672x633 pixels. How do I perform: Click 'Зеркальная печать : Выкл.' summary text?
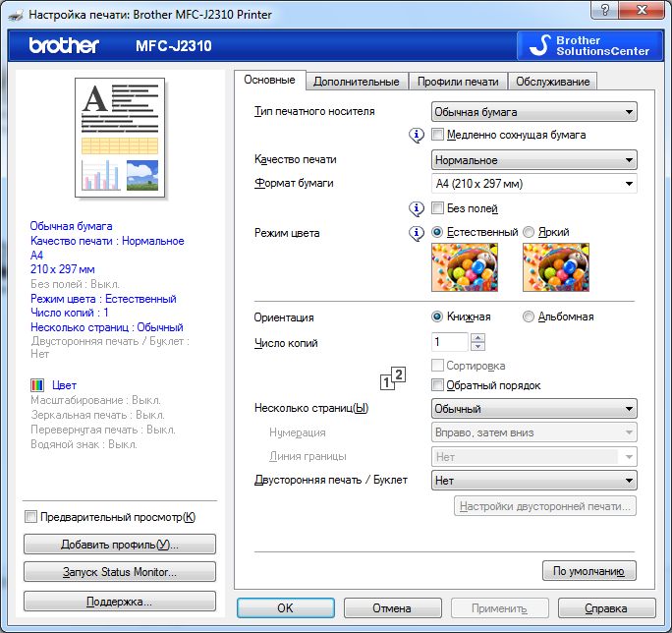(97, 415)
